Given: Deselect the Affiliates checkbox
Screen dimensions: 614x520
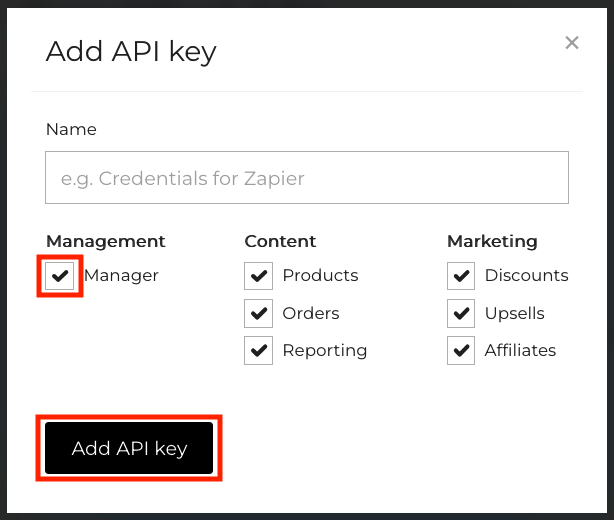Looking at the screenshot, I should (x=461, y=350).
